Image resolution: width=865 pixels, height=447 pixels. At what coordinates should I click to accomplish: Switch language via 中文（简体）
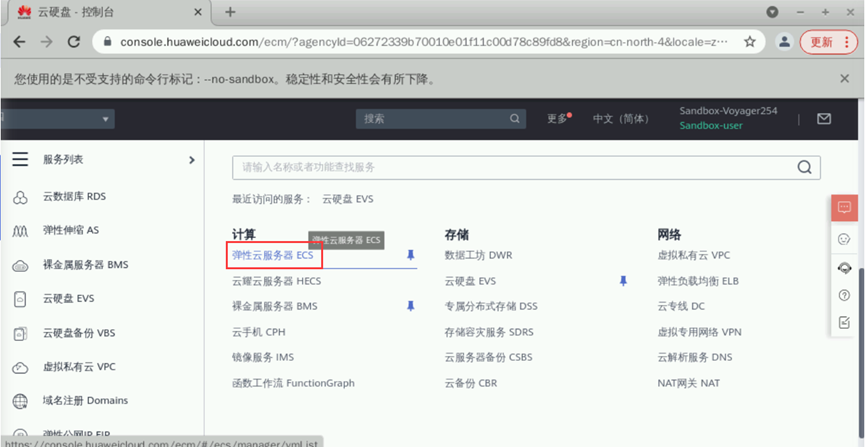pyautogui.click(x=623, y=119)
